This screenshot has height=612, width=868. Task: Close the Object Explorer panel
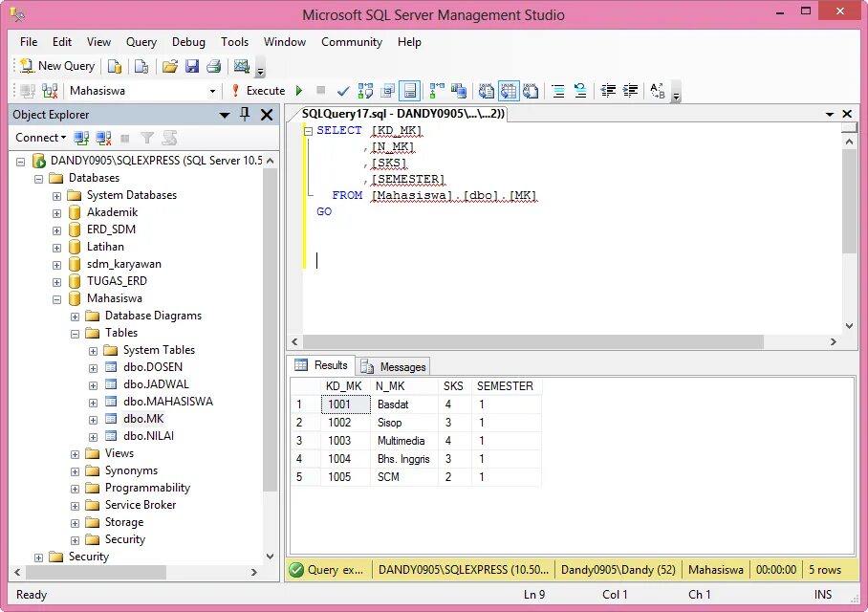pyautogui.click(x=267, y=115)
